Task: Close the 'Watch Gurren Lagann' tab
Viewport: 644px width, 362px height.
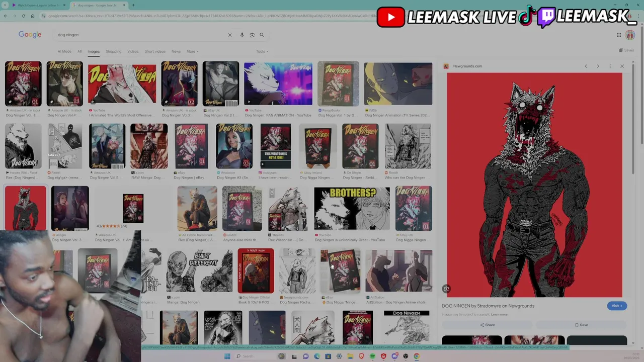Action: [x=64, y=5]
